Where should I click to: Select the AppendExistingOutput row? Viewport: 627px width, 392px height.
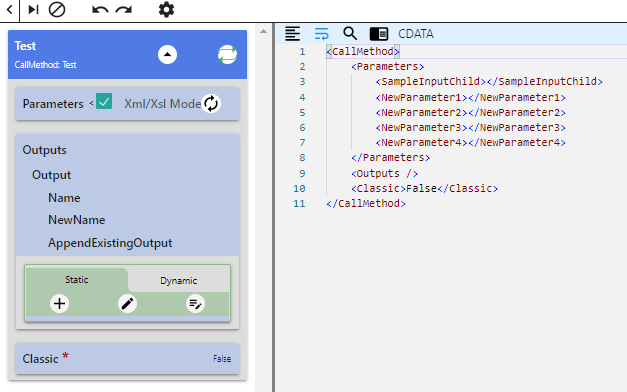tap(110, 243)
